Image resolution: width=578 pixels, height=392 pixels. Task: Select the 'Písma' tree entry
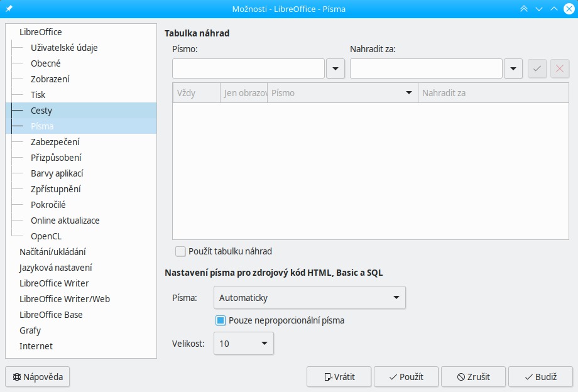tap(81, 126)
